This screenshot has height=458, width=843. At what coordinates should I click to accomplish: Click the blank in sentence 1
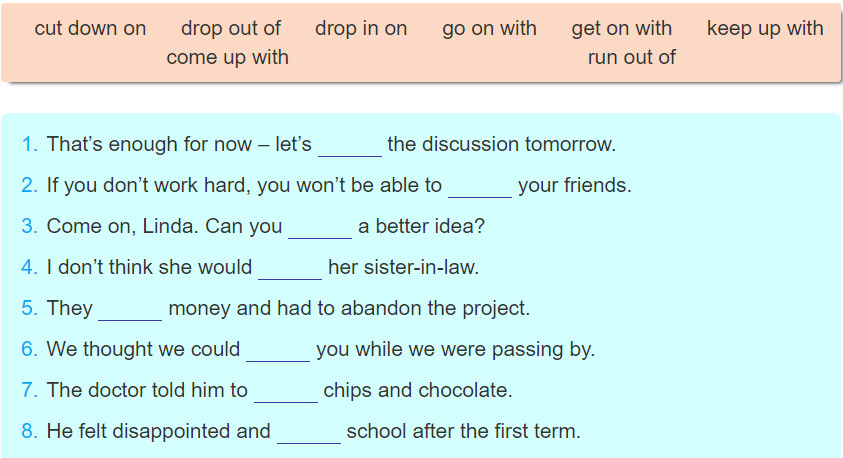click(x=350, y=145)
